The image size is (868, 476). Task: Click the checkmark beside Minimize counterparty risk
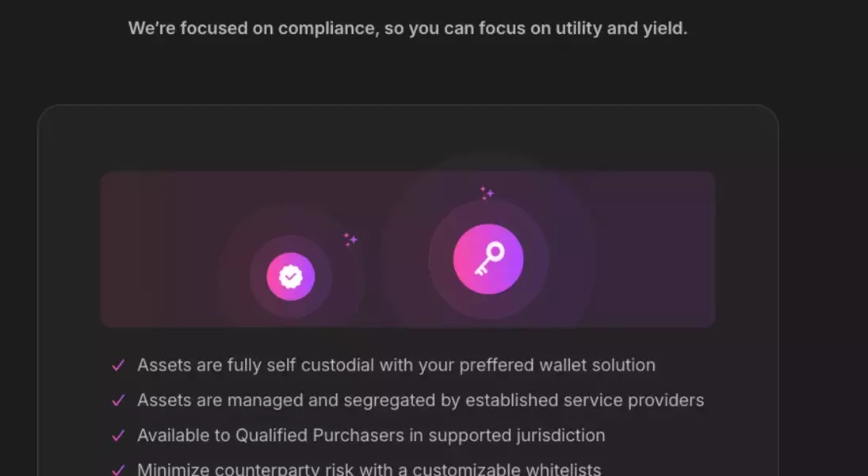coord(118,470)
